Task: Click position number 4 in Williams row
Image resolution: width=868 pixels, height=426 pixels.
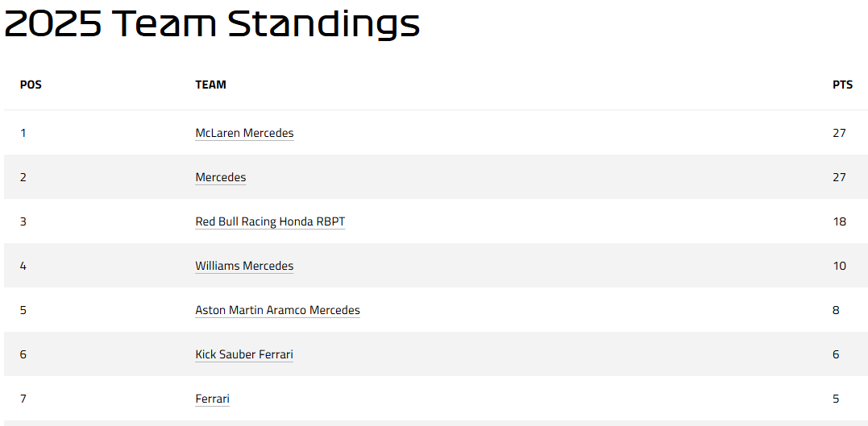Action: tap(23, 266)
